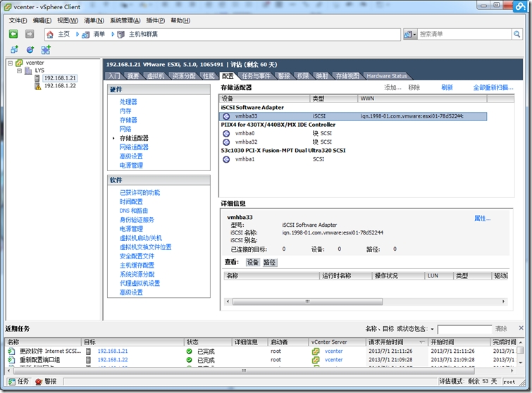This screenshot has width=532, height=393.
Task: Open the search type dropdown icon
Action: 410,35
